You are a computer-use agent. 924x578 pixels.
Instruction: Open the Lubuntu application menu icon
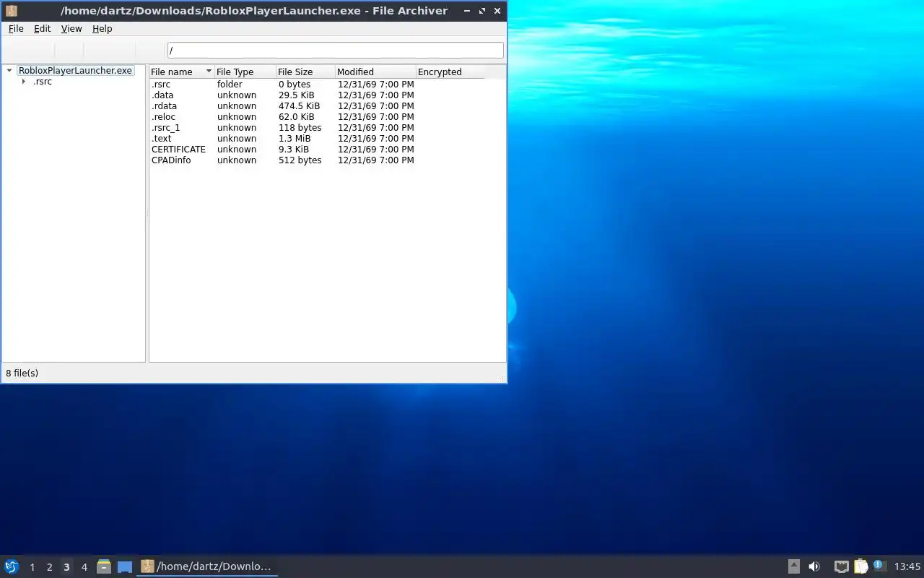tap(12, 566)
